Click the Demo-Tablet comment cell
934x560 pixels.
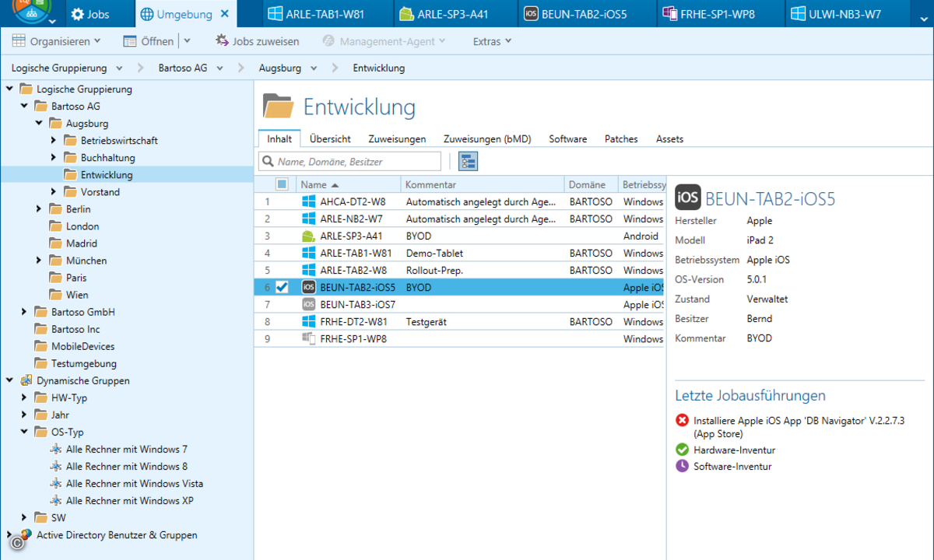(434, 253)
